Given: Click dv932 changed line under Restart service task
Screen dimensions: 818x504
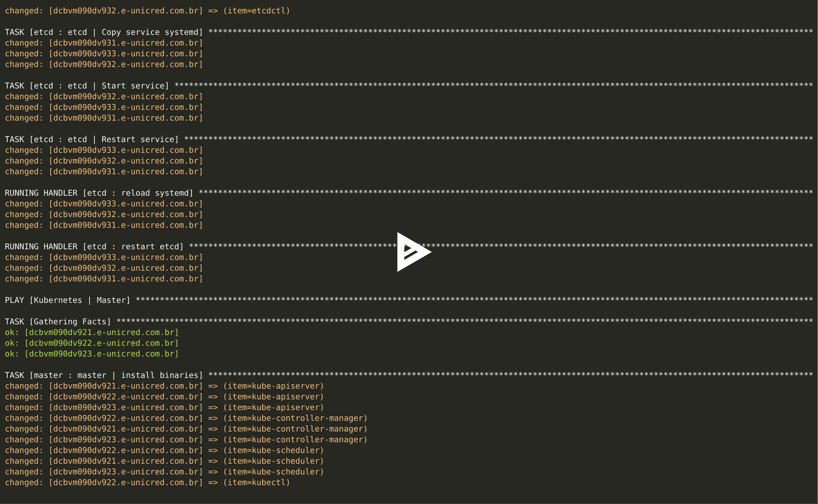Looking at the screenshot, I should tap(104, 161).
